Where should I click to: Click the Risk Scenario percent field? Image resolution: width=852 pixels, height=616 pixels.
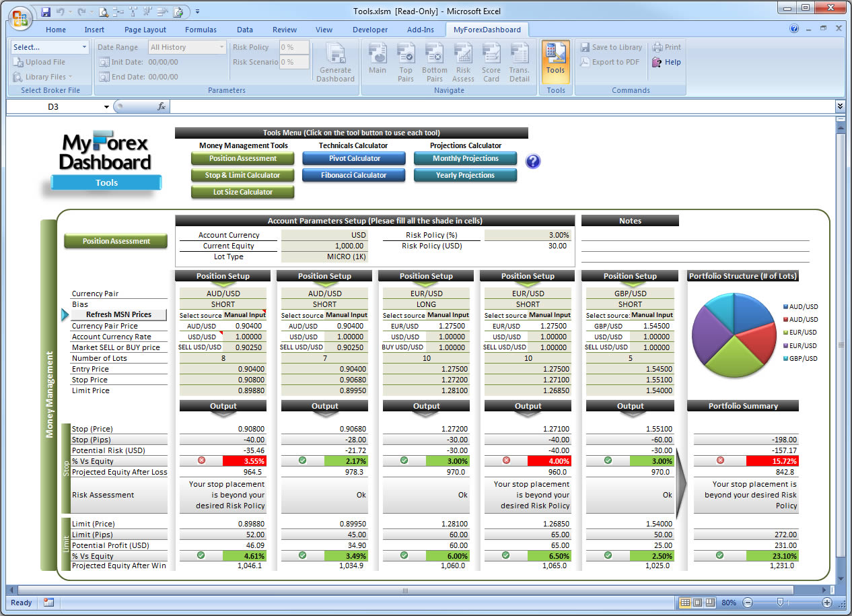(x=294, y=62)
